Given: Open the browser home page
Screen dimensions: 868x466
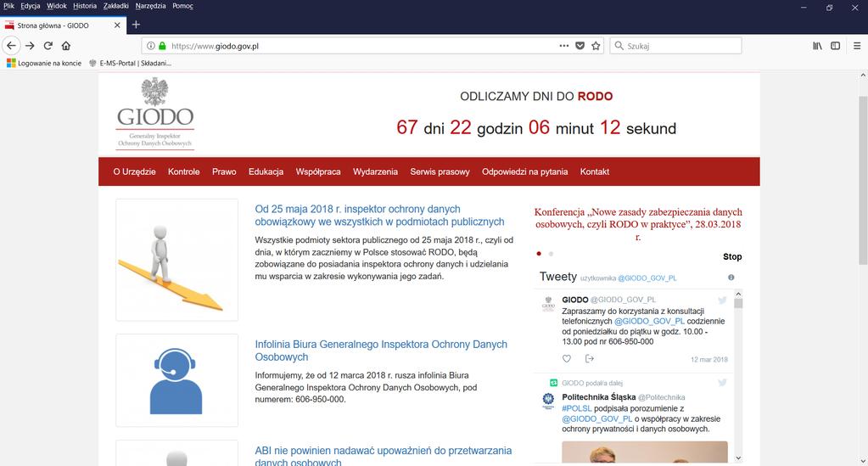Looking at the screenshot, I should [x=66, y=46].
